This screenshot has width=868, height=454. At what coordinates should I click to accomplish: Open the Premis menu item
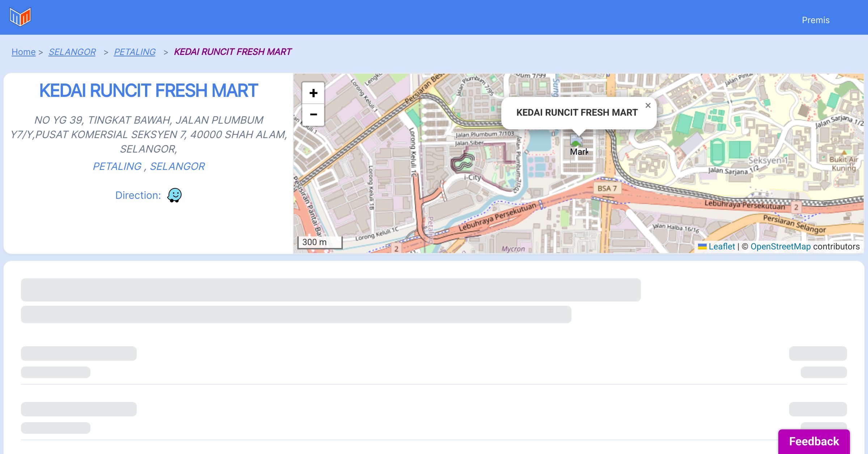(x=816, y=20)
